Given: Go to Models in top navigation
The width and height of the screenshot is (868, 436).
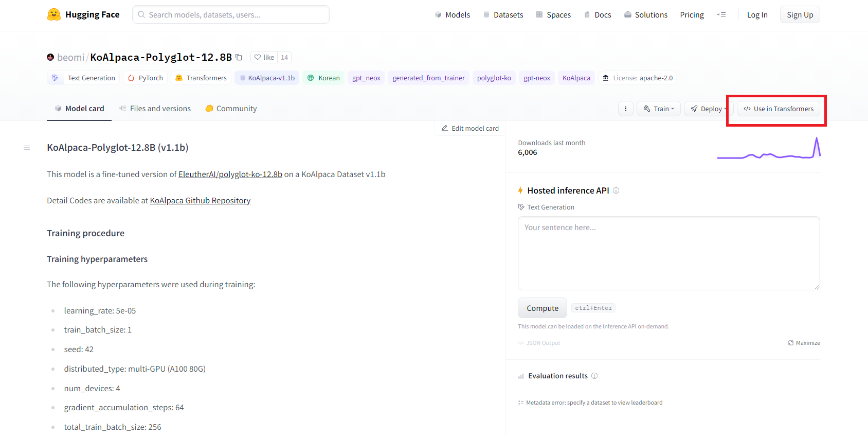Looking at the screenshot, I should 453,15.
